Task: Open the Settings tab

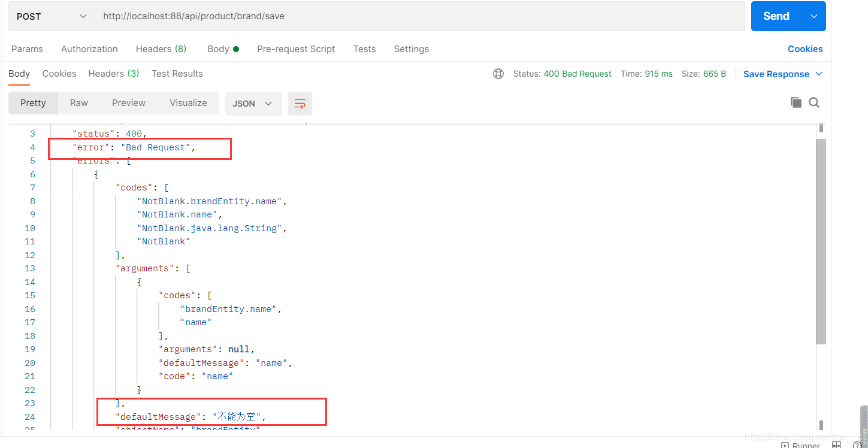Action: point(411,49)
